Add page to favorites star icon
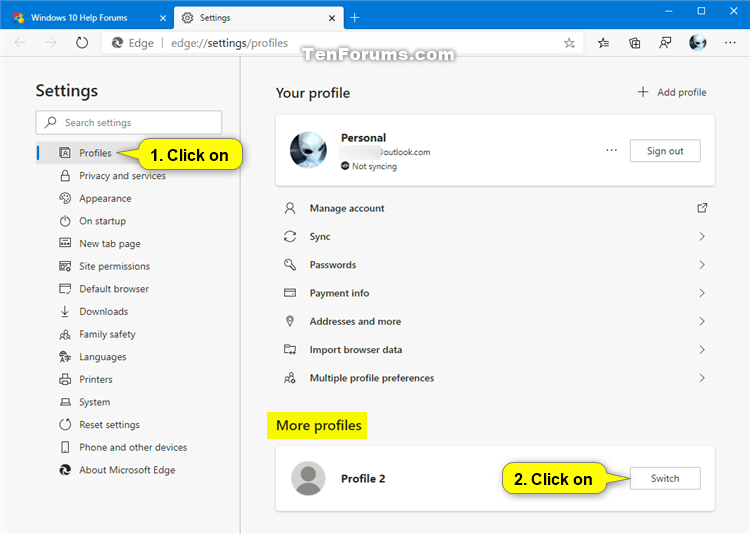 tap(569, 43)
